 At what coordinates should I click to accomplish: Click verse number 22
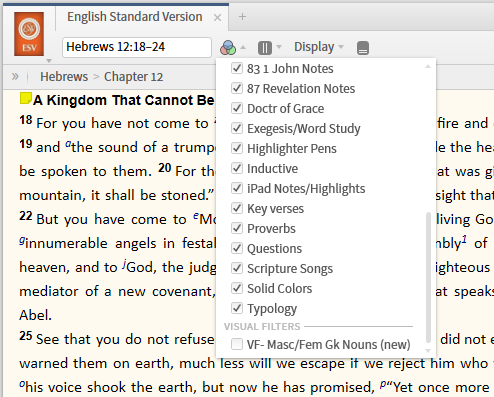coord(26,216)
